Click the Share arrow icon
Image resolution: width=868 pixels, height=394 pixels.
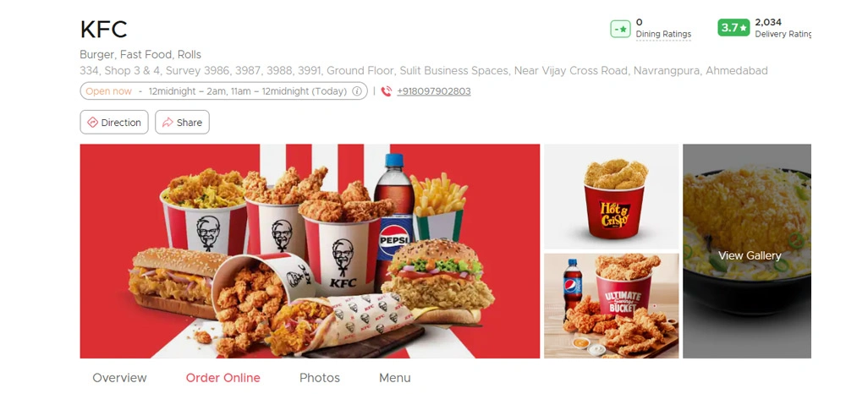(x=168, y=123)
